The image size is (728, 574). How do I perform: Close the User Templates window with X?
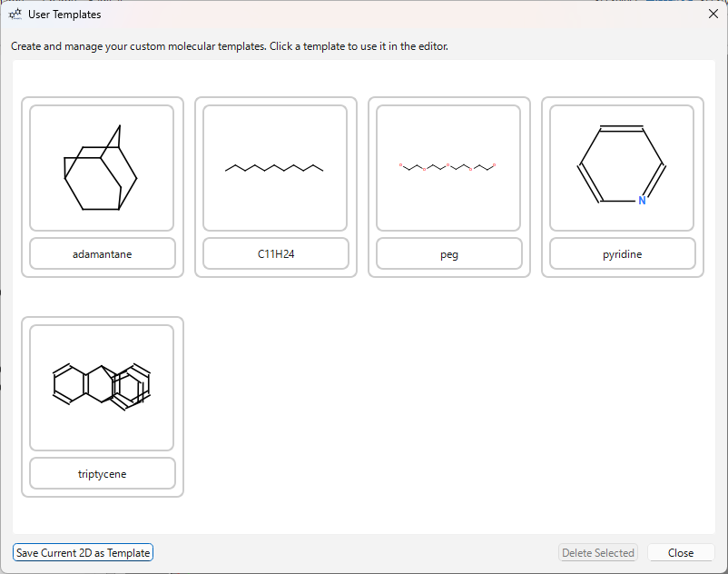[x=713, y=14]
